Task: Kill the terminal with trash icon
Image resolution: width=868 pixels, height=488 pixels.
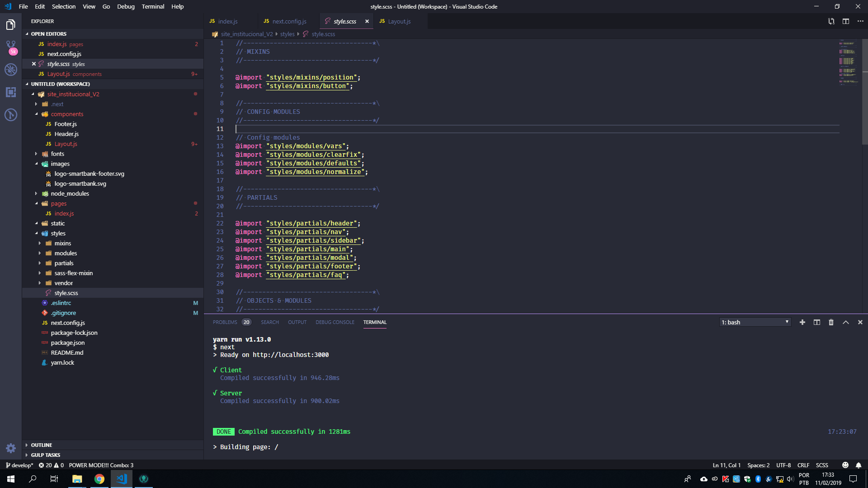Action: point(831,322)
